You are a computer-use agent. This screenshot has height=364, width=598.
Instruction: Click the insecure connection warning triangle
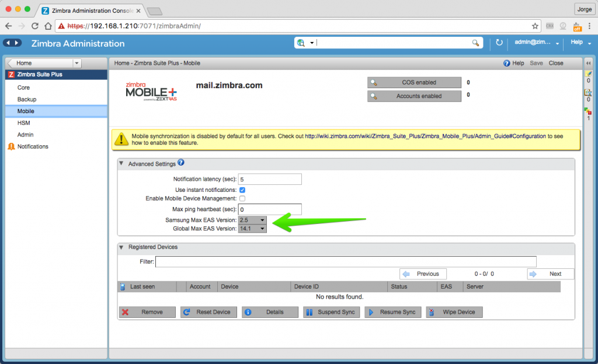pos(61,26)
